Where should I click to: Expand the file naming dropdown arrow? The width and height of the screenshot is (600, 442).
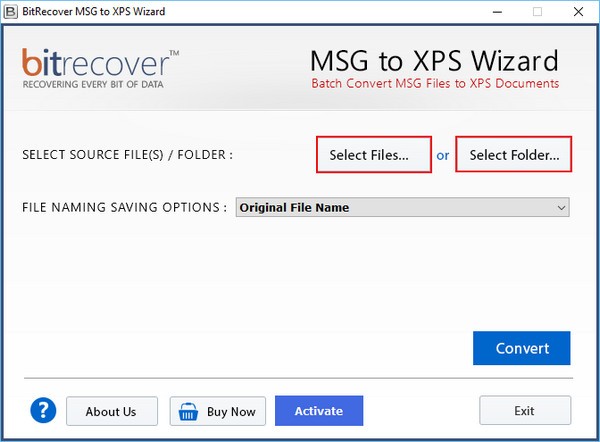(x=561, y=208)
